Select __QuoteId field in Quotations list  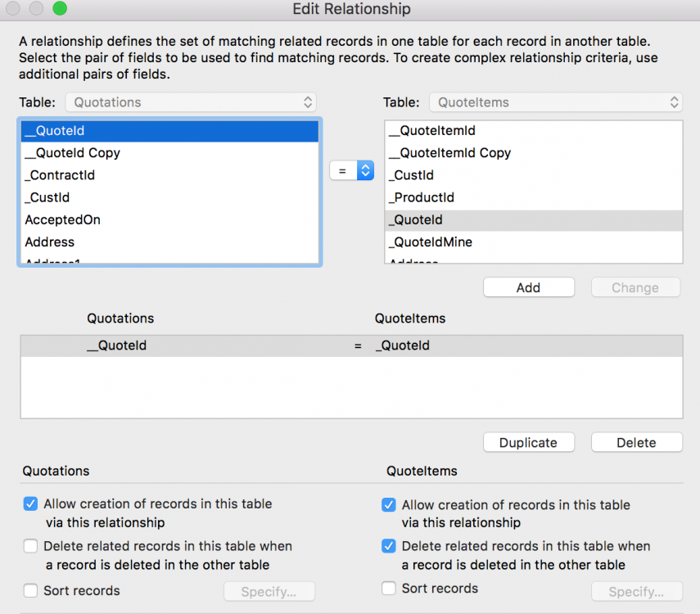click(x=170, y=131)
